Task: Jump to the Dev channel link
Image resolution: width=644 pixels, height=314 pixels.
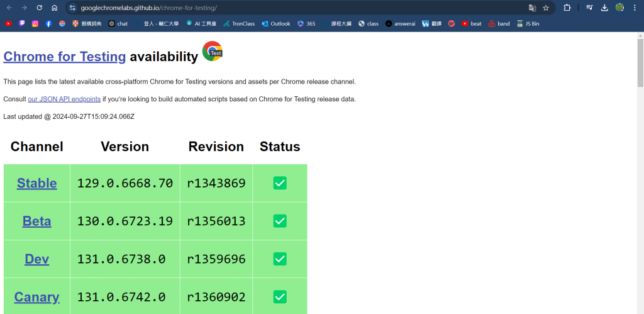Action: (x=37, y=259)
